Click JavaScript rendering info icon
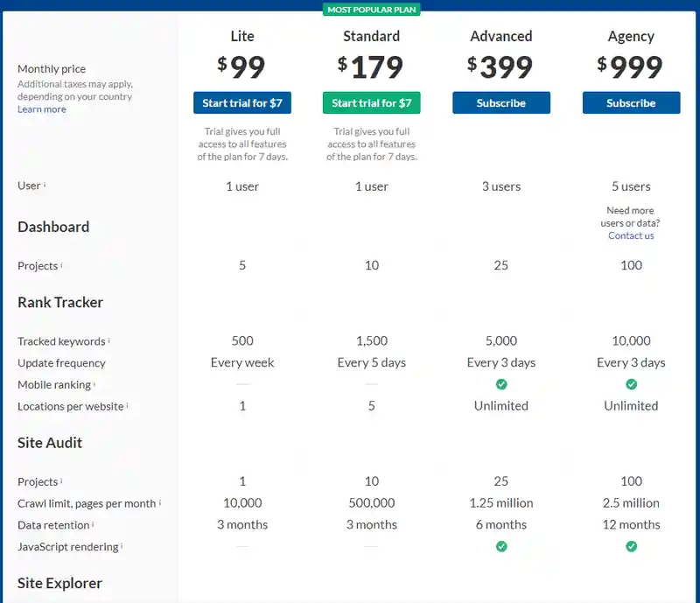The height and width of the screenshot is (603, 700). [x=122, y=545]
